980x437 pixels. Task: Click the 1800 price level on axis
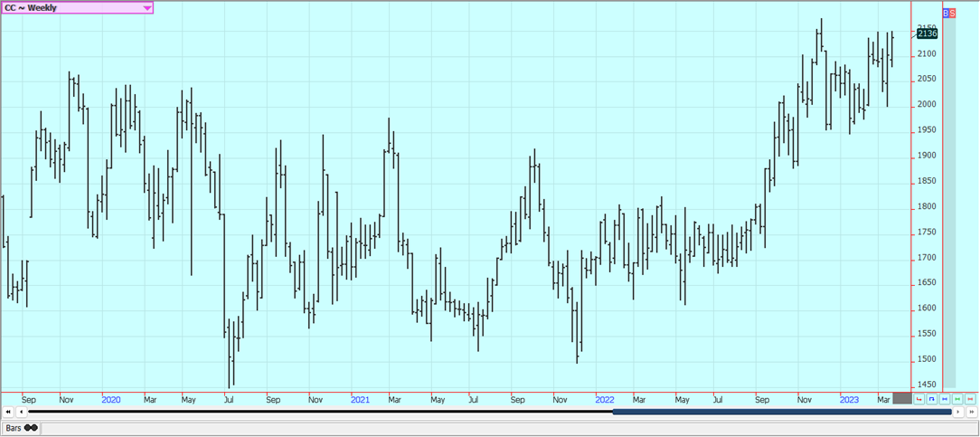pyautogui.click(x=927, y=207)
